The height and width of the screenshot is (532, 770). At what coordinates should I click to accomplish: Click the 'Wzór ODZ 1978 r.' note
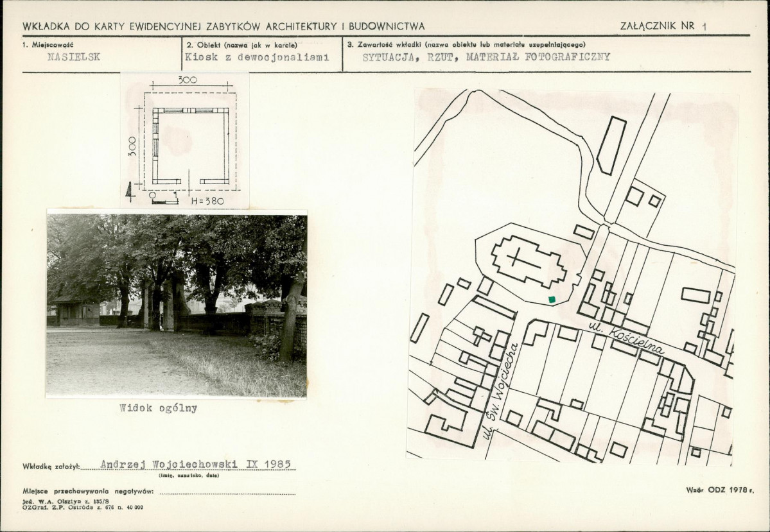point(720,490)
